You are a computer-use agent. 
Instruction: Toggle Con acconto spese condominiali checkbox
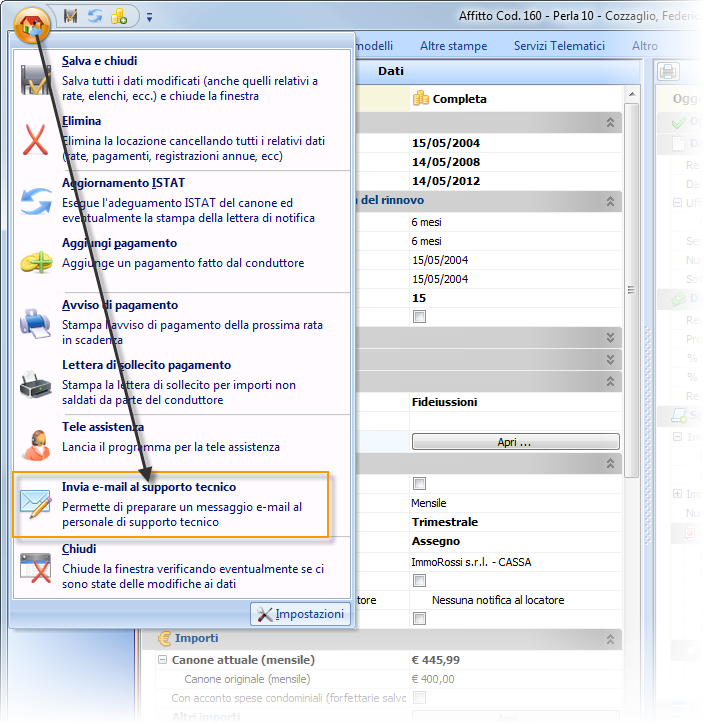click(419, 697)
